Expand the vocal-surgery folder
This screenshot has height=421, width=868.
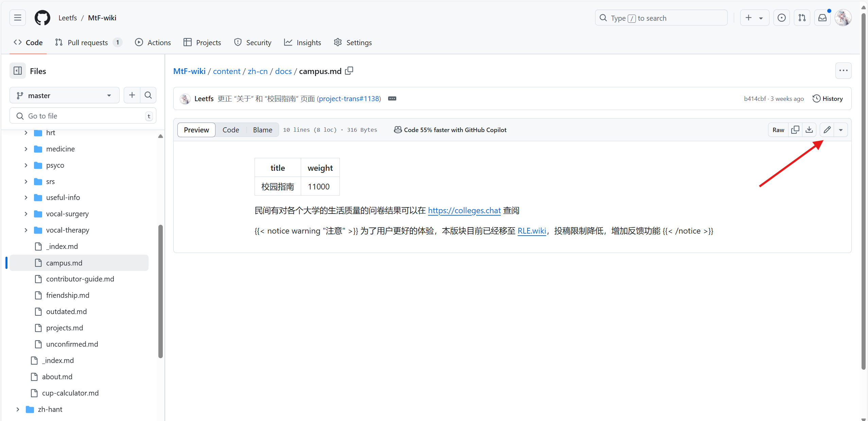tap(26, 214)
